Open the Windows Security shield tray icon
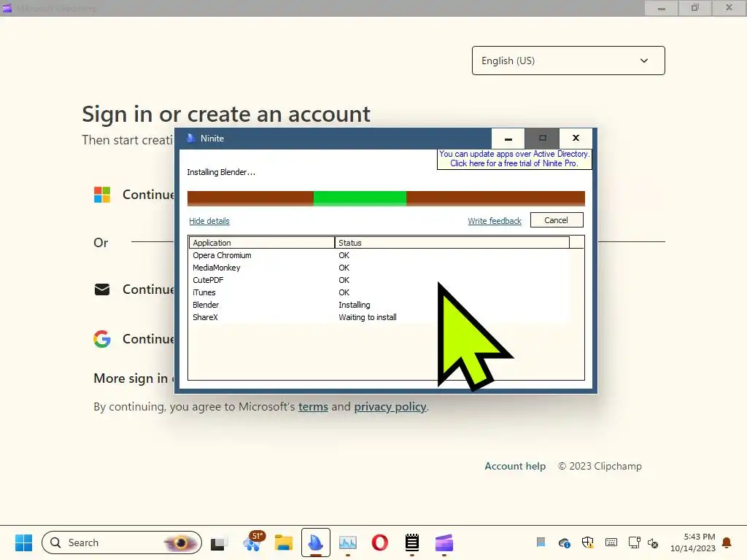The width and height of the screenshot is (747, 560). (588, 542)
